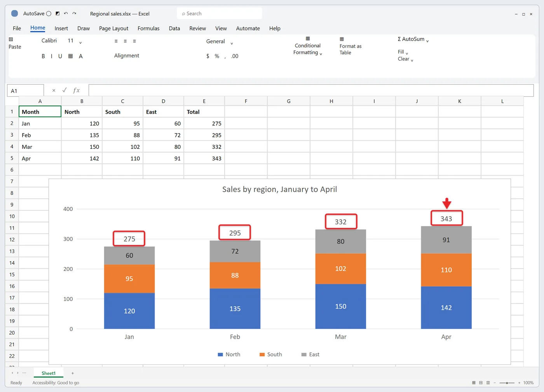
Task: Click the Format as Table button
Action: pos(350,46)
